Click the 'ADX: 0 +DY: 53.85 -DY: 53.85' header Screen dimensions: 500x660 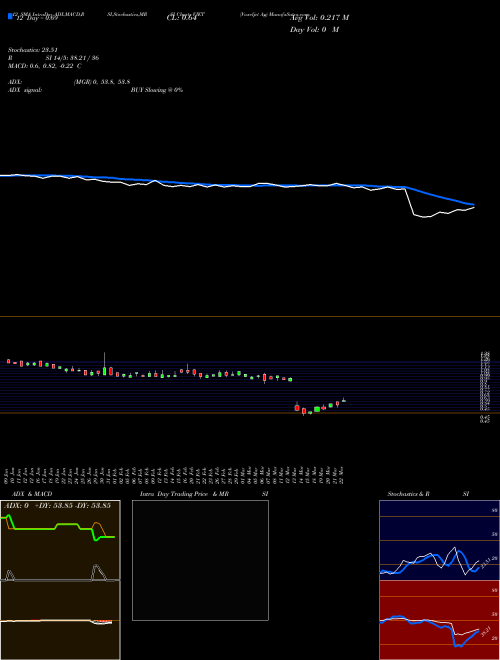point(57,505)
